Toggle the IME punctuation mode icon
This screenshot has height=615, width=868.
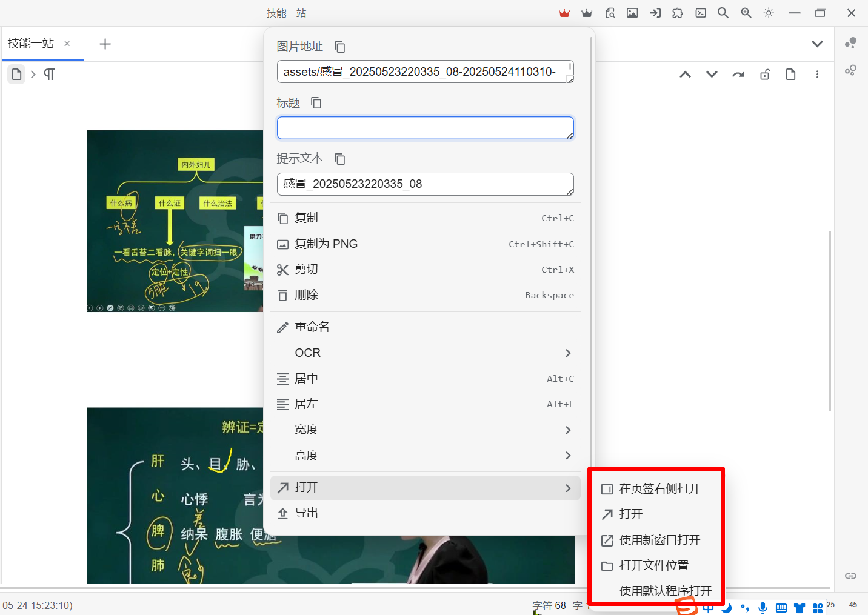tap(745, 608)
